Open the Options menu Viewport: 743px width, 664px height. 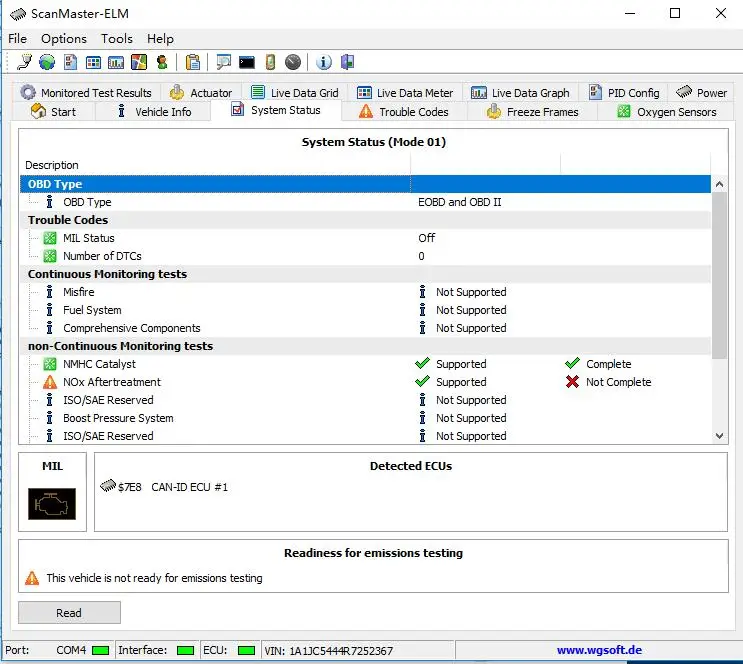pyautogui.click(x=64, y=39)
